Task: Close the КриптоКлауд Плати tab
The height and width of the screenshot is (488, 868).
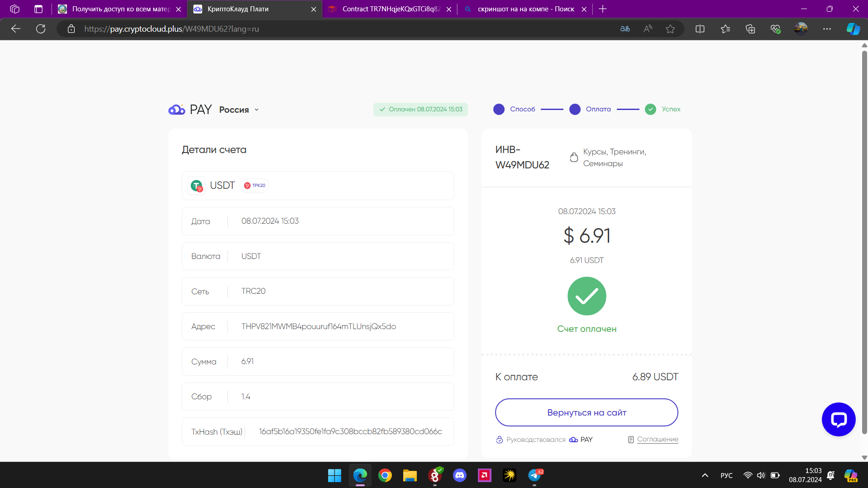Action: [x=314, y=9]
